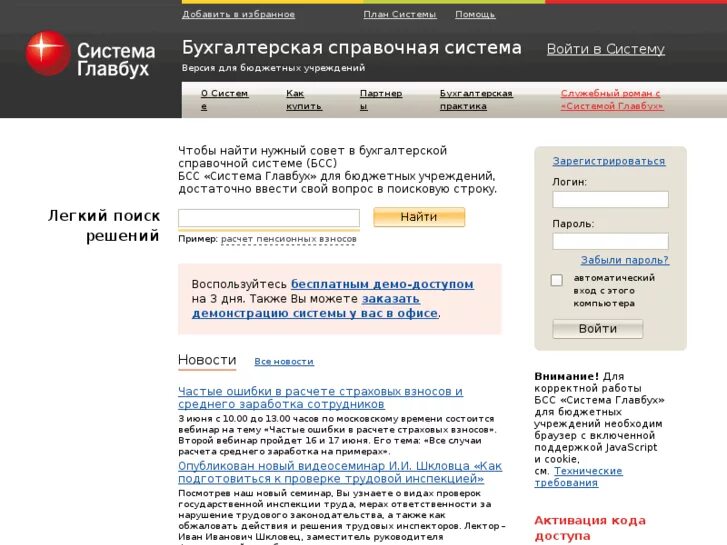
Task: Focus the main search query field
Action: pos(269,218)
